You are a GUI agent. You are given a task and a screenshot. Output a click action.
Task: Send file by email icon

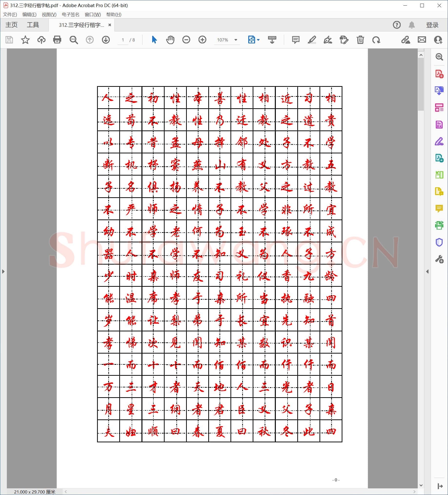[x=422, y=40]
